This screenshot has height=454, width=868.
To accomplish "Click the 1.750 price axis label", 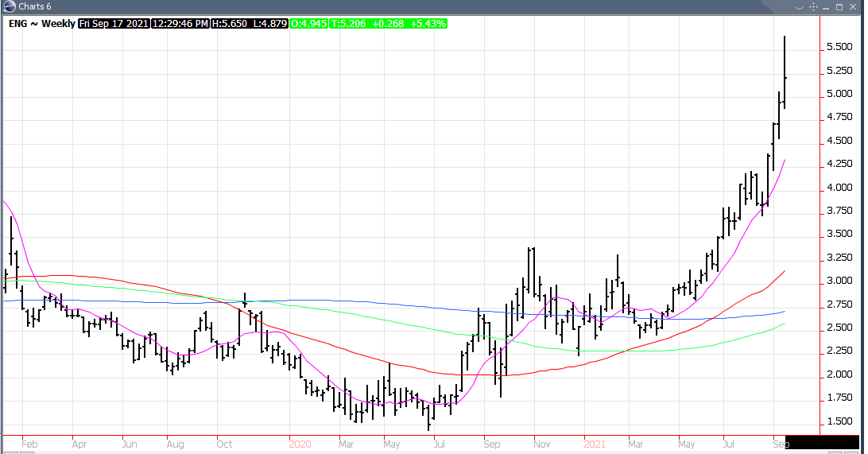I will coord(839,398).
